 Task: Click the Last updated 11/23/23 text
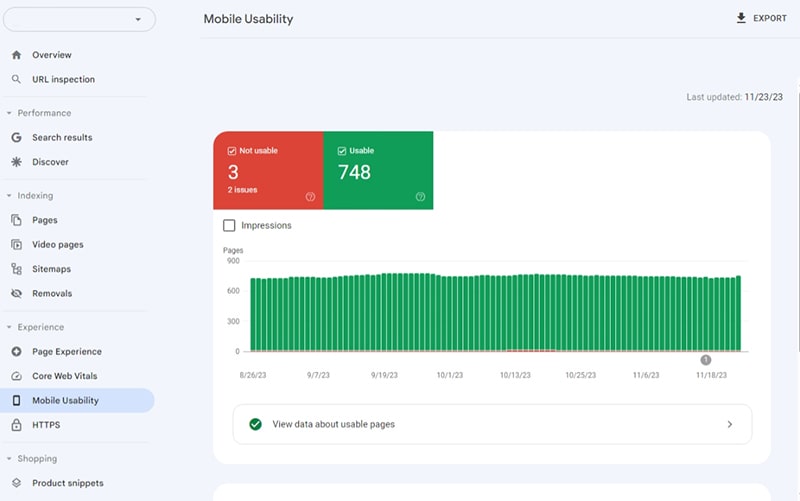[734, 97]
